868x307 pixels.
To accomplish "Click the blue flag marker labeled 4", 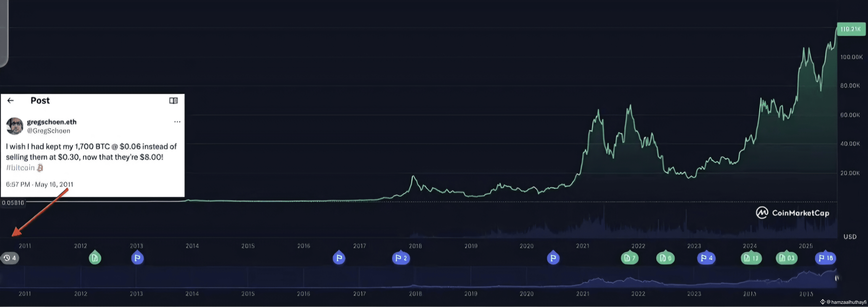I will [706, 258].
